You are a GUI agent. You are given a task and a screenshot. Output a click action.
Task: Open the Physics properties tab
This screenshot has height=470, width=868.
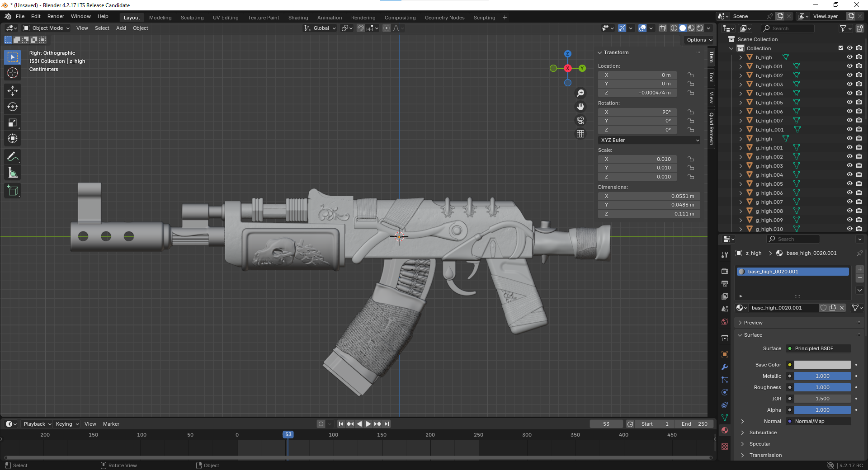click(725, 392)
